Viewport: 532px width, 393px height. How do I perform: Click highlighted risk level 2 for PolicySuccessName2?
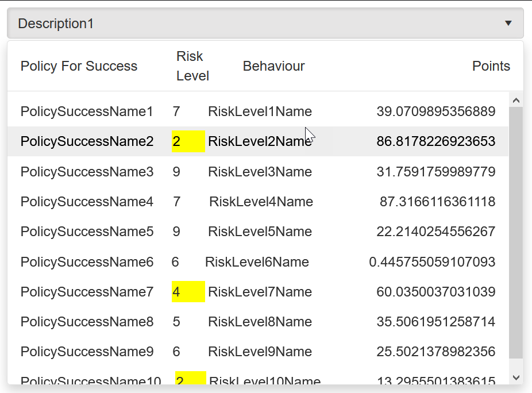pyautogui.click(x=188, y=141)
